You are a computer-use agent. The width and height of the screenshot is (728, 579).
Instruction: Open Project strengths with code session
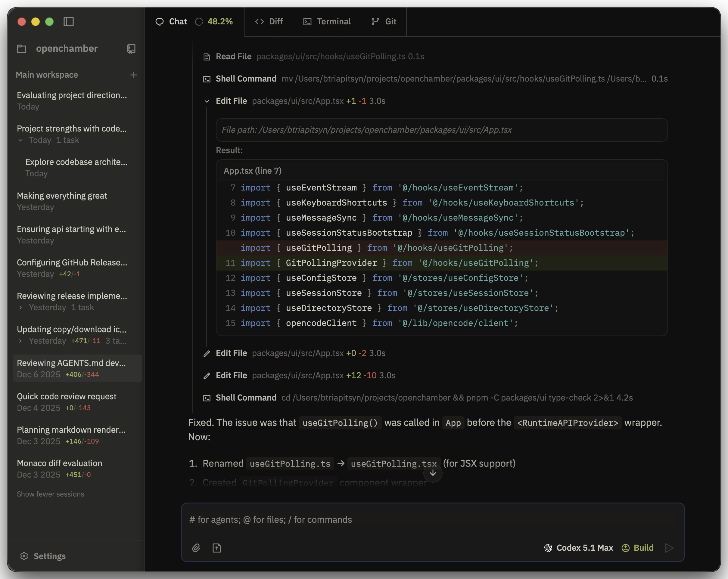(x=77, y=134)
